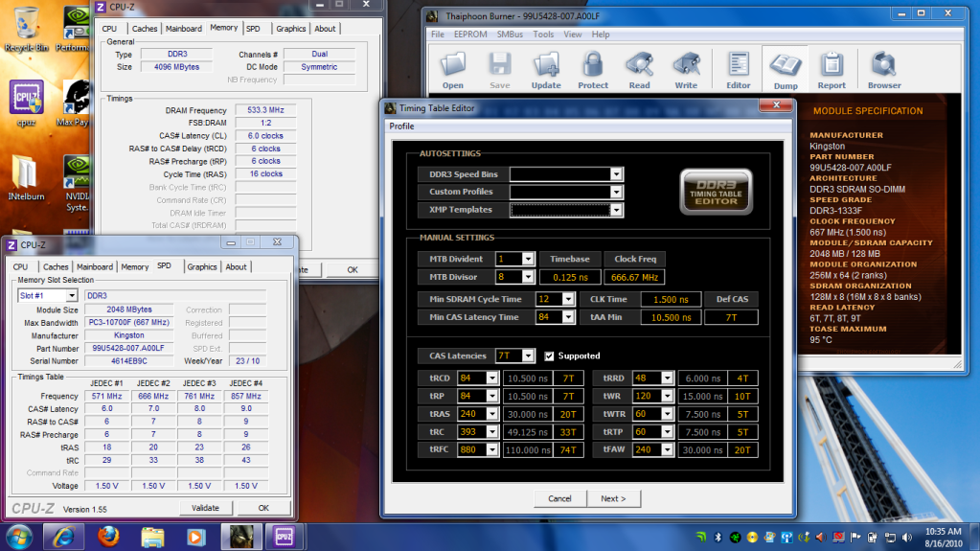Open the SPD tab in the back CPU-Z window
980x551 pixels.
pos(253,29)
